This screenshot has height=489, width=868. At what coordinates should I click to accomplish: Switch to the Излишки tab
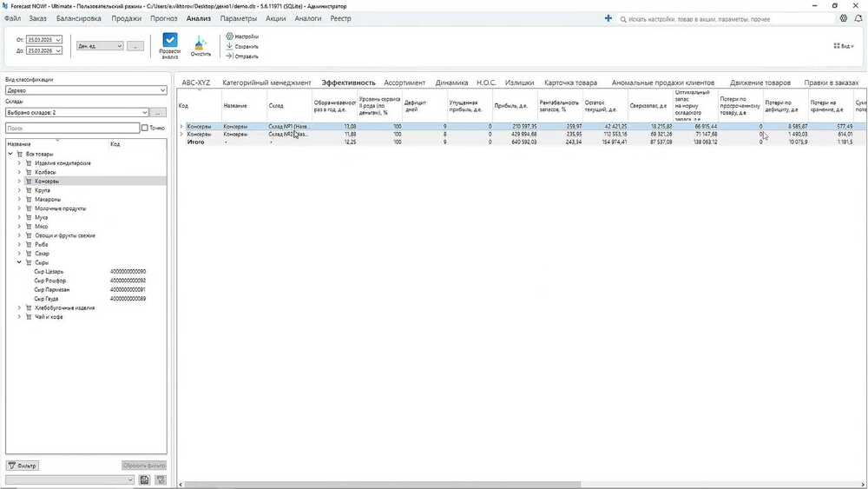[x=519, y=83]
